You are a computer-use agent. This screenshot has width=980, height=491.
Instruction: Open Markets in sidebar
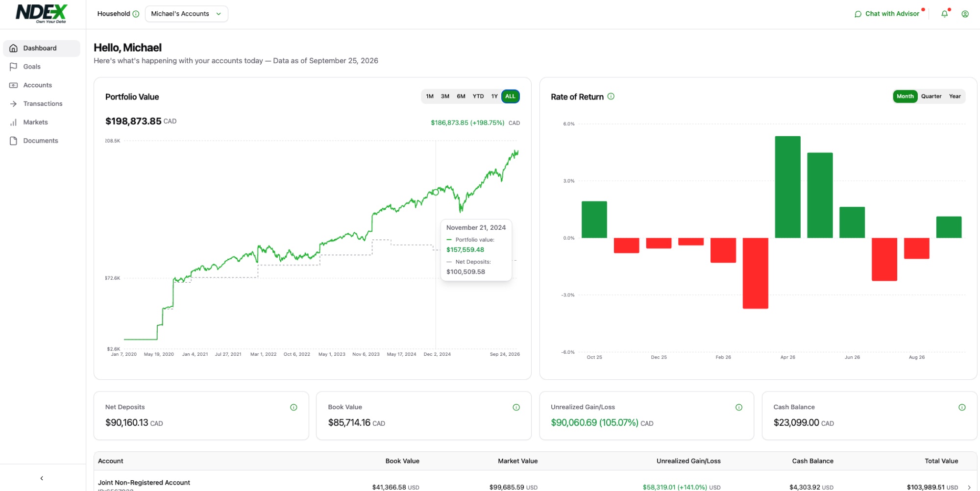[x=42, y=123]
